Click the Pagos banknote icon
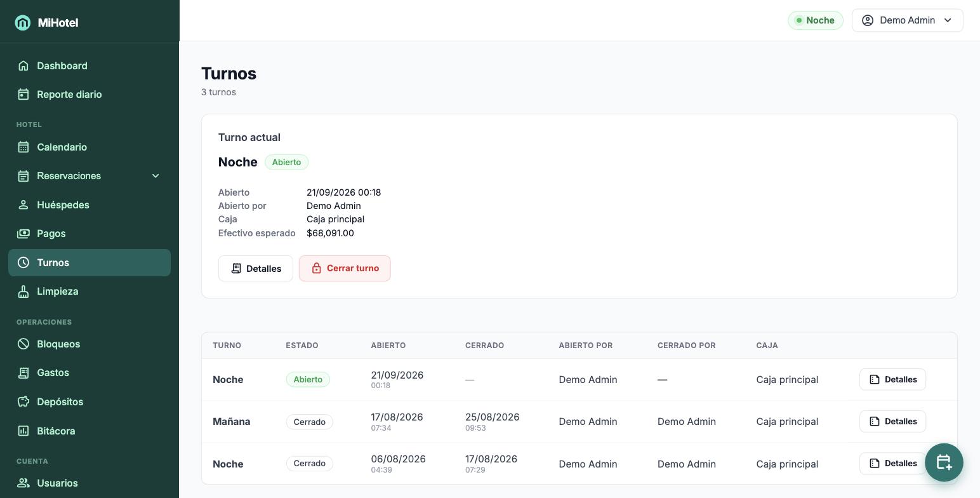 click(x=23, y=234)
